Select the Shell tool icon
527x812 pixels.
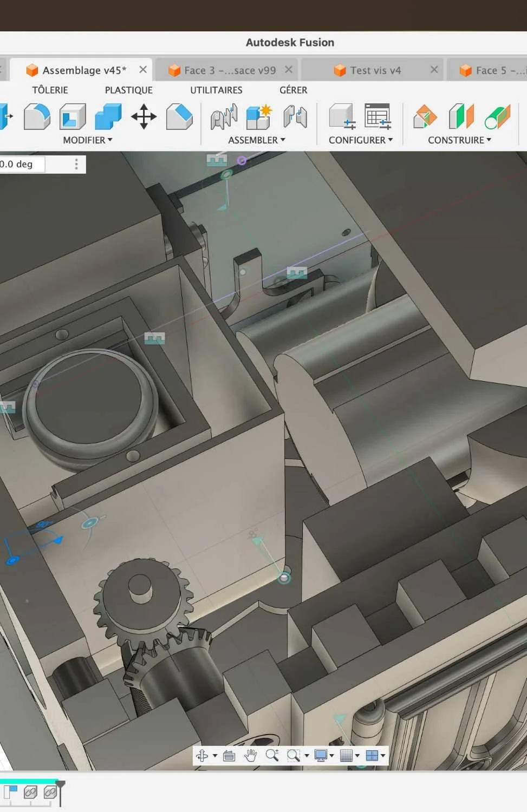73,116
